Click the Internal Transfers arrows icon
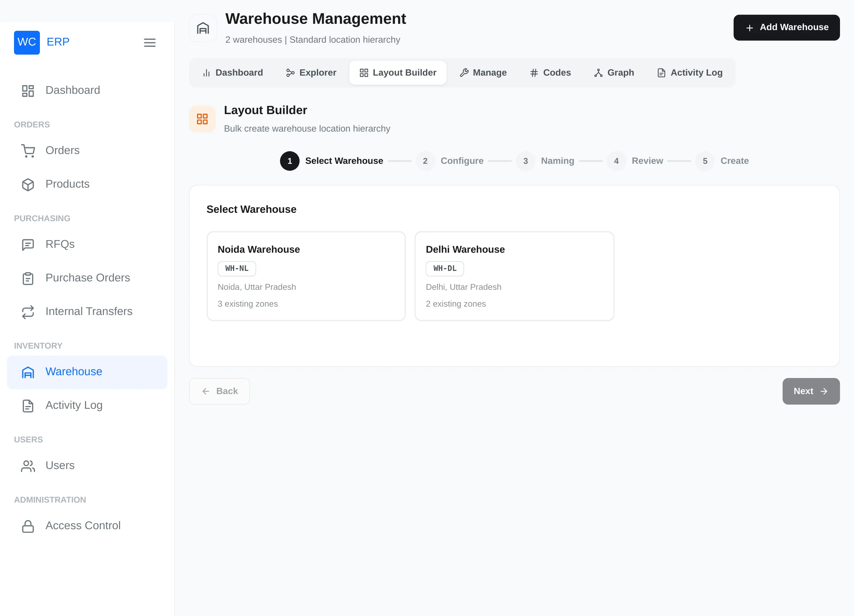 (x=28, y=312)
